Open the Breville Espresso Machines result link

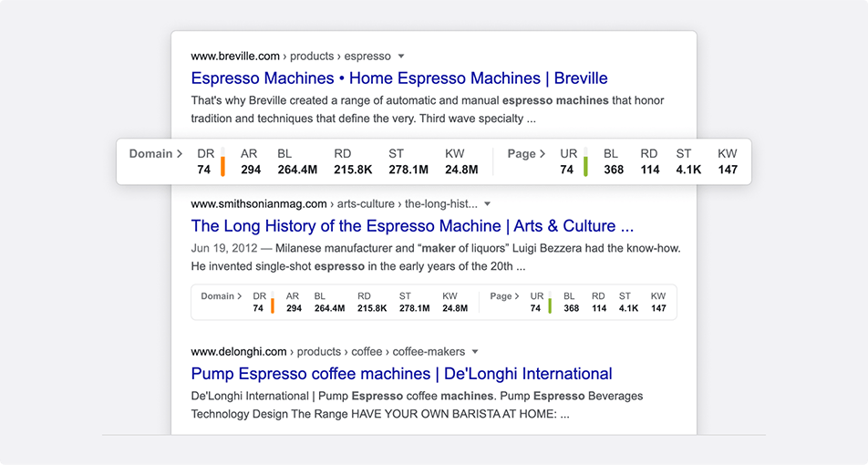coord(398,78)
